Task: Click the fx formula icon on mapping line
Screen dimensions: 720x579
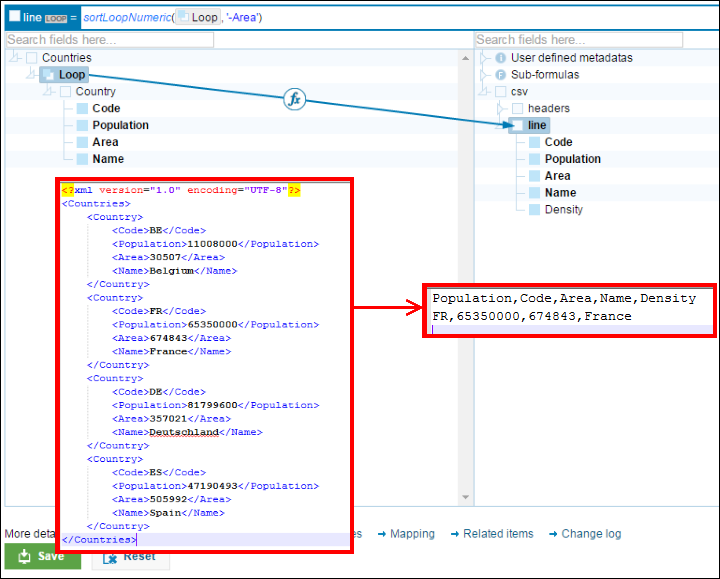Action: point(293,99)
